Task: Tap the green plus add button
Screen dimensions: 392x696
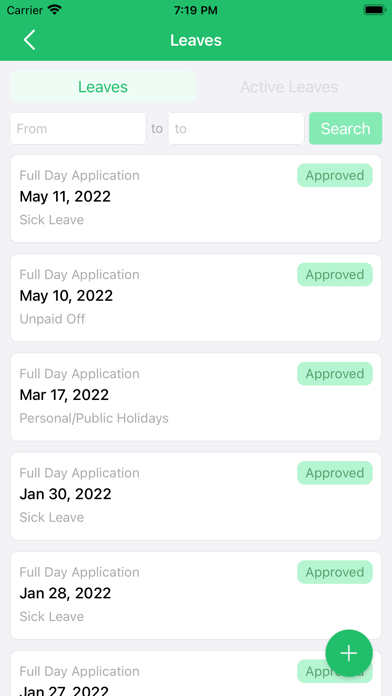Action: pyautogui.click(x=348, y=653)
